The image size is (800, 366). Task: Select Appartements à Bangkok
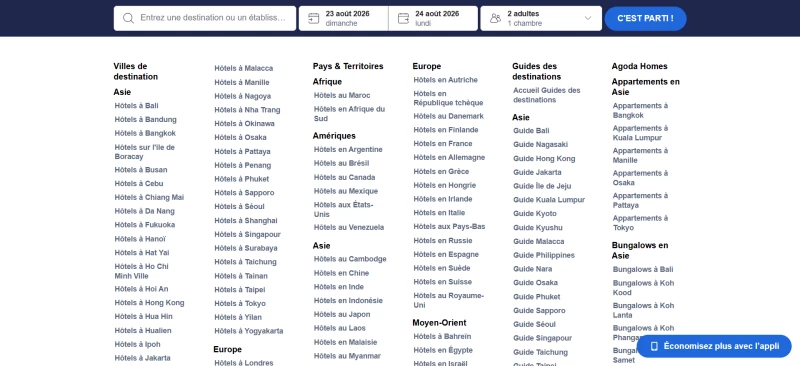pyautogui.click(x=640, y=110)
